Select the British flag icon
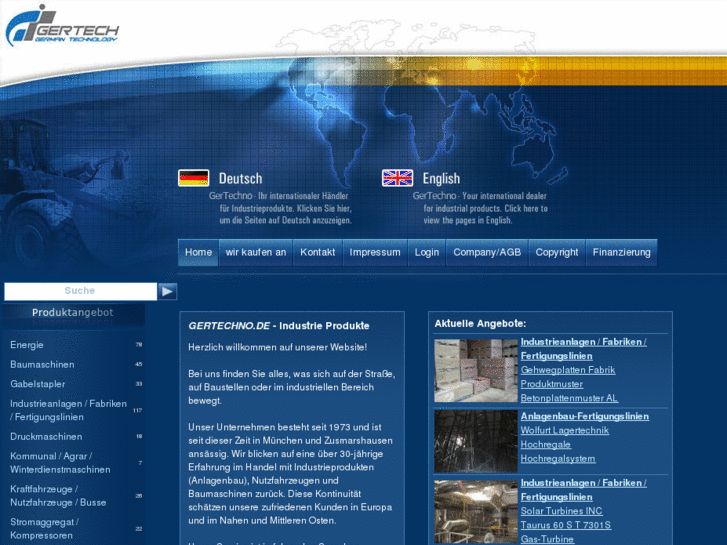 [397, 178]
